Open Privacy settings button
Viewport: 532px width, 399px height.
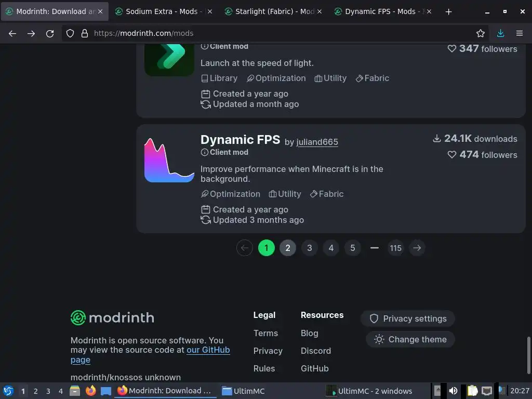point(408,318)
